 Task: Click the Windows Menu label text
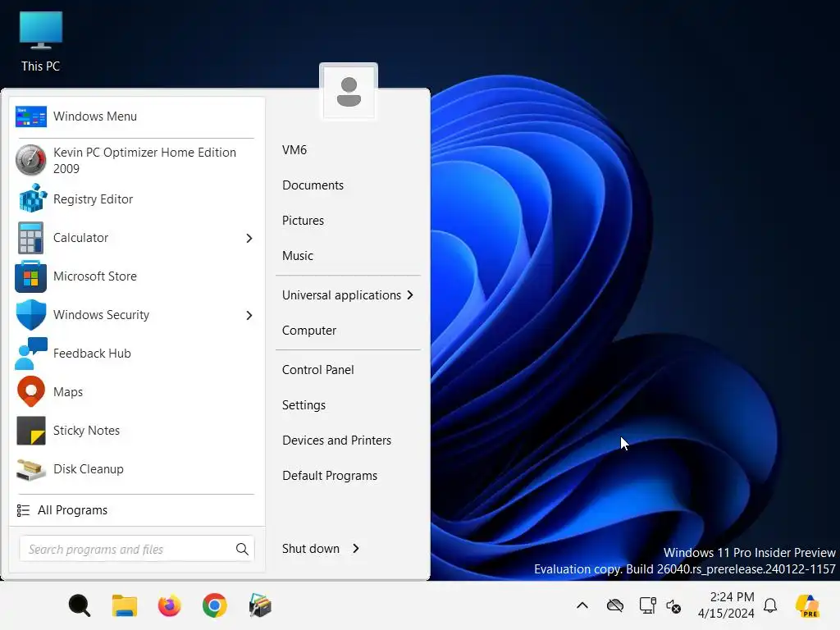[x=95, y=116]
